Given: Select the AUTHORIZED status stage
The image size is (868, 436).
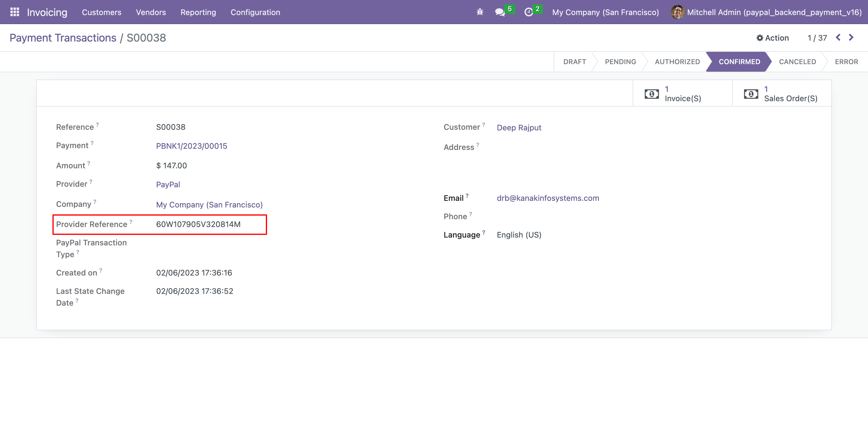Looking at the screenshot, I should (x=677, y=62).
